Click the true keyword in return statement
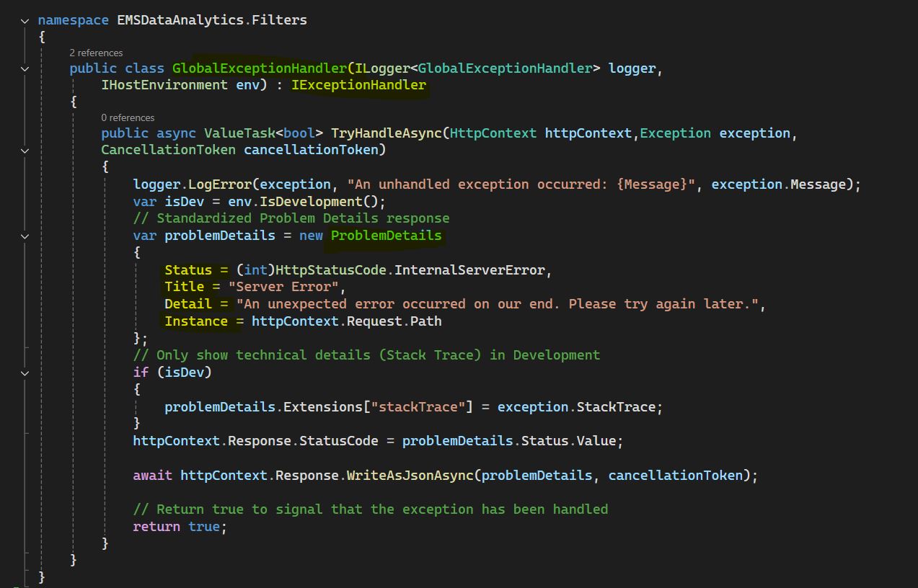The width and height of the screenshot is (918, 588). (203, 527)
